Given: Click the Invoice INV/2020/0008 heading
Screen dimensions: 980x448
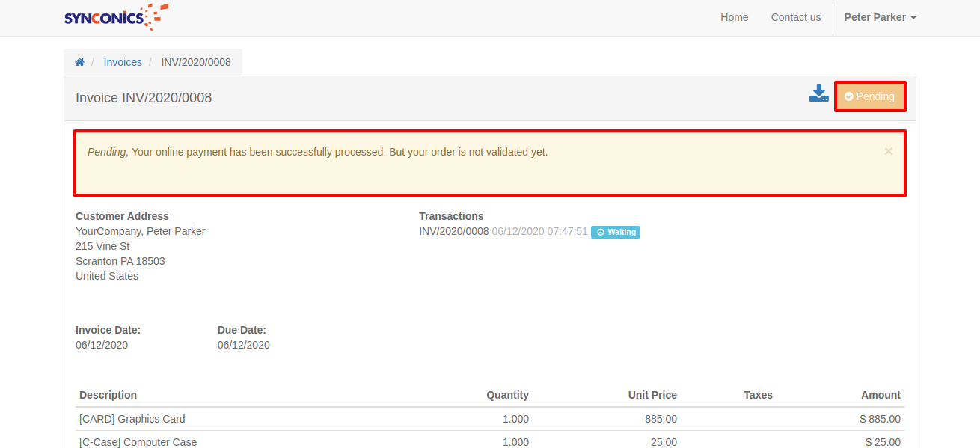Looking at the screenshot, I should (x=144, y=98).
